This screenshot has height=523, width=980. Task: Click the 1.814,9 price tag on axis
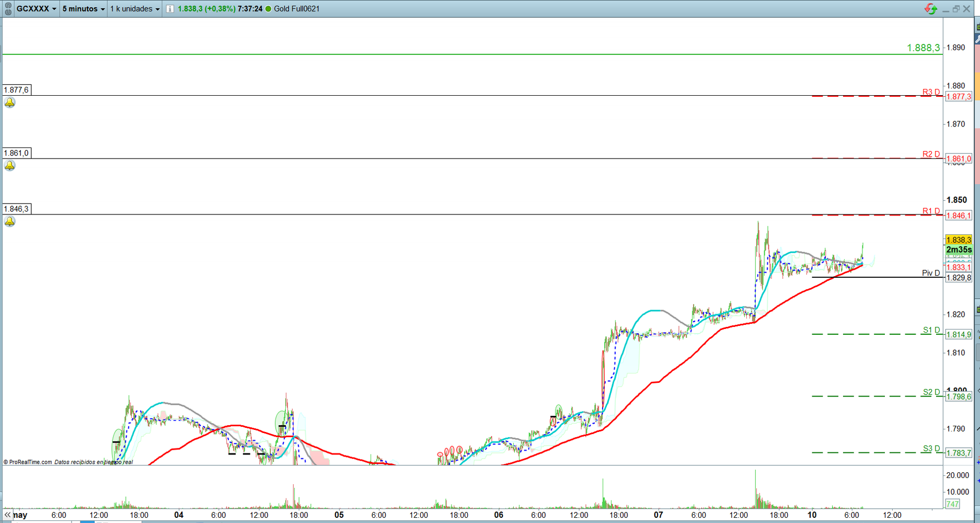pyautogui.click(x=959, y=335)
